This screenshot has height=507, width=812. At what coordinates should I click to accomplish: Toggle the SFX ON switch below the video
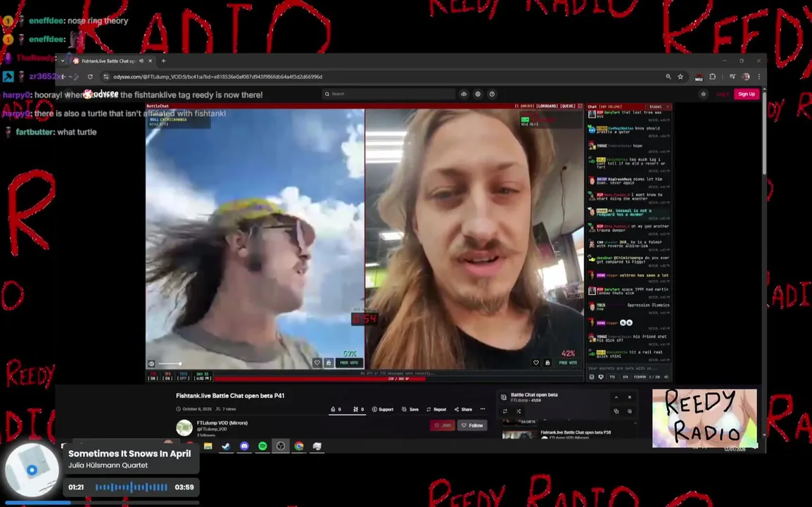coord(167,376)
